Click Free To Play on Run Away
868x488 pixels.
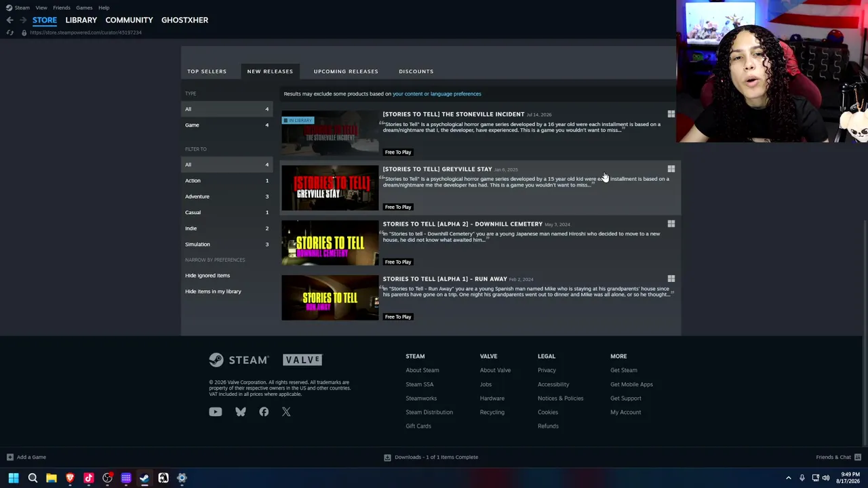pos(398,317)
